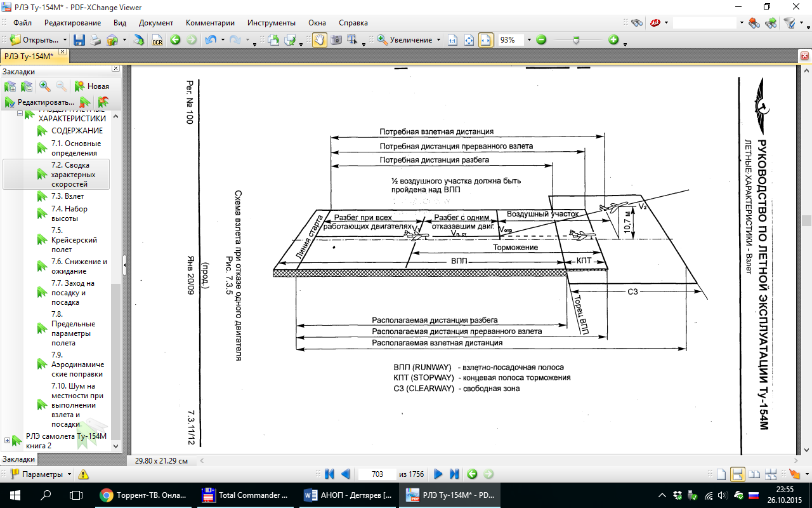Click the page number input field
Image resolution: width=812 pixels, height=508 pixels.
point(377,474)
